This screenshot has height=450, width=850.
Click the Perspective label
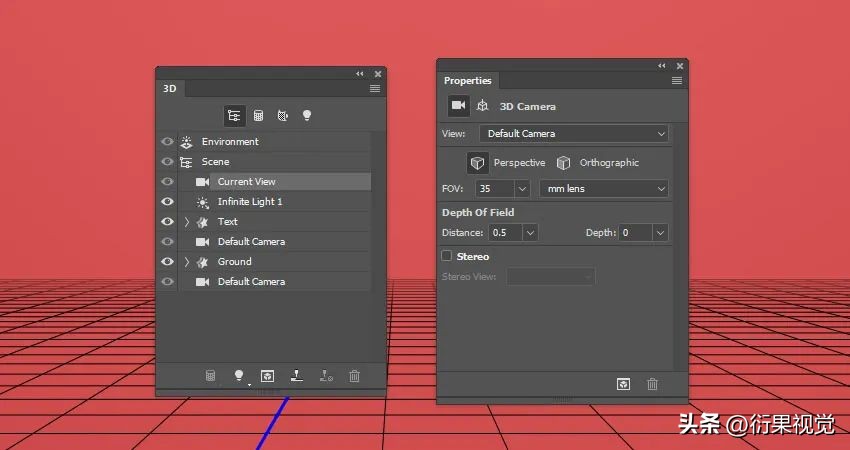[519, 163]
